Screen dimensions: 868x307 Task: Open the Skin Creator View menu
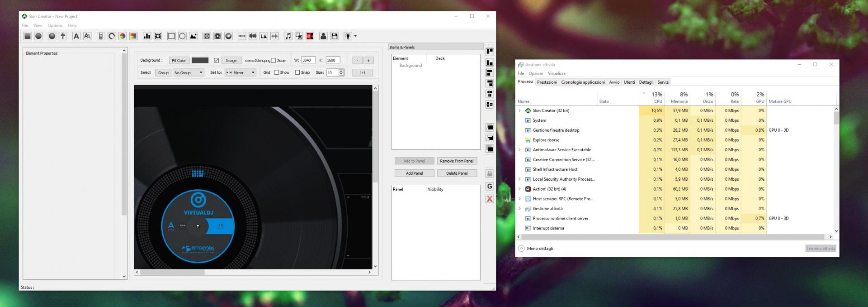[x=38, y=26]
